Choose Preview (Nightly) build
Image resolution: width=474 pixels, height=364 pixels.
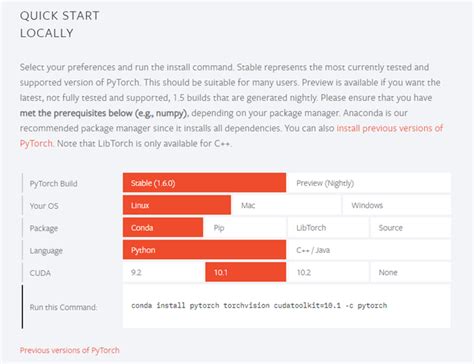pos(369,183)
